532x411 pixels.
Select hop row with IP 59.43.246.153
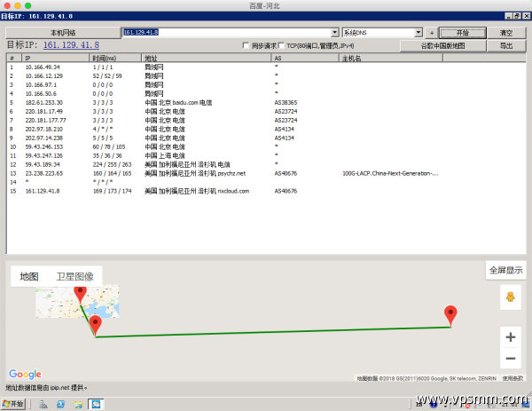(266, 146)
